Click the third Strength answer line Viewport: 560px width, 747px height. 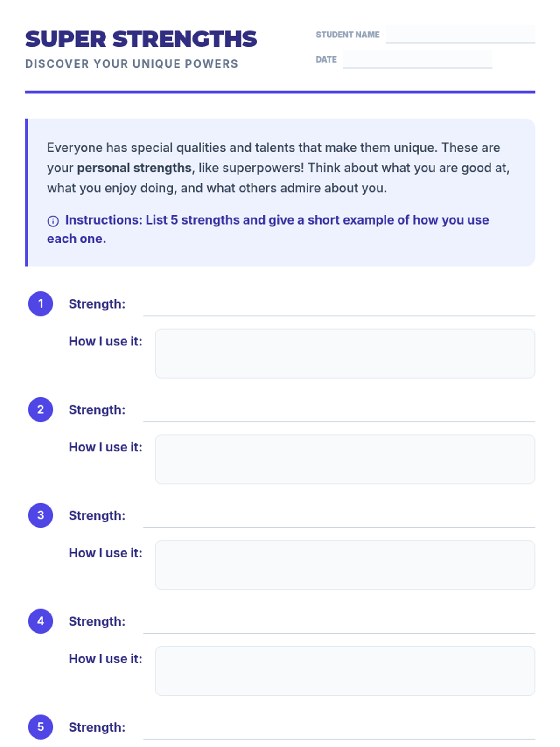(339, 517)
